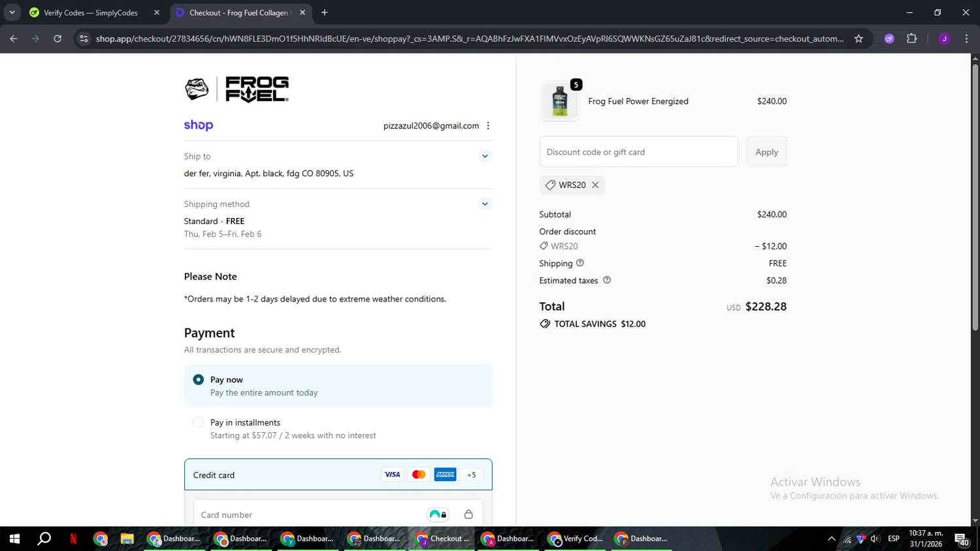Viewport: 980px width, 551px height.
Task: Show hidden system tray icons
Action: coord(831,539)
